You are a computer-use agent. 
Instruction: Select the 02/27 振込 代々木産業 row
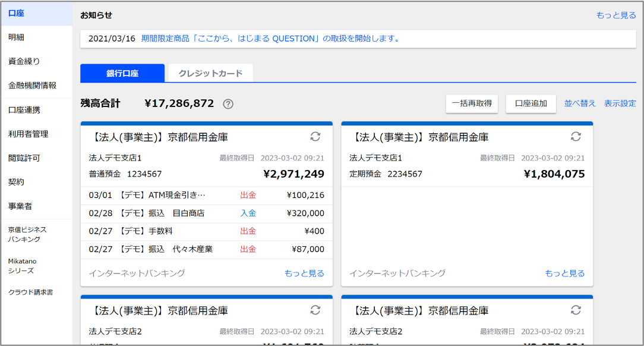pos(207,250)
